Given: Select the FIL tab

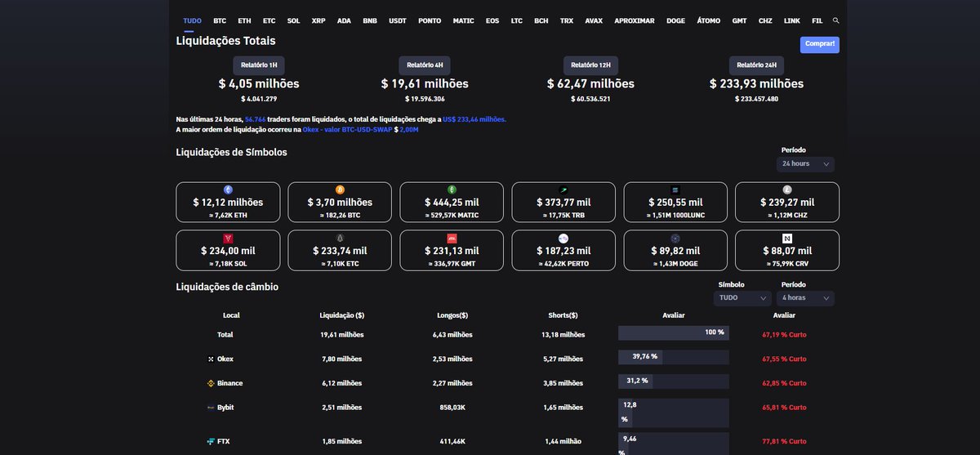Looking at the screenshot, I should coord(817,20).
